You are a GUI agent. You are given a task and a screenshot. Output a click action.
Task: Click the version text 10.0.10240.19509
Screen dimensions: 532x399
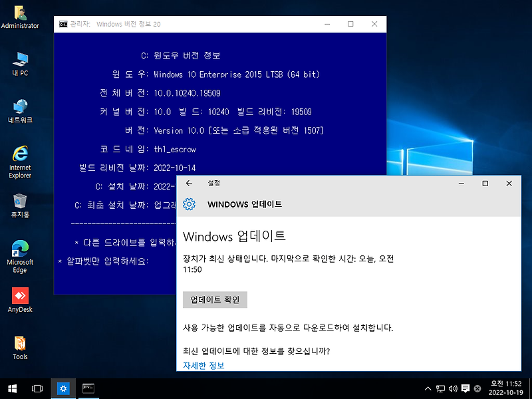(x=188, y=93)
